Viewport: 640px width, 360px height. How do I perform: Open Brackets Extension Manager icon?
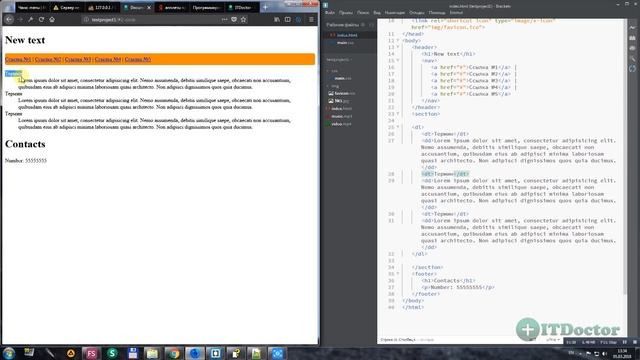tap(632, 38)
